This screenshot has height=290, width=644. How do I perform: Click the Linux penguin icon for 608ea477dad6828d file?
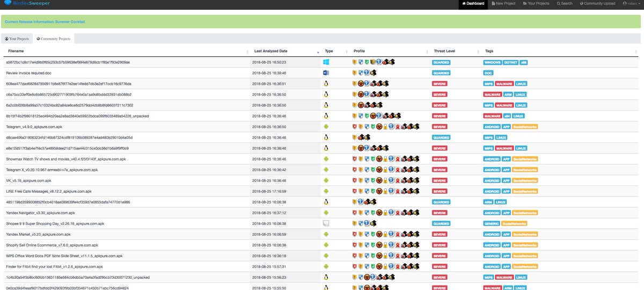coord(326,84)
